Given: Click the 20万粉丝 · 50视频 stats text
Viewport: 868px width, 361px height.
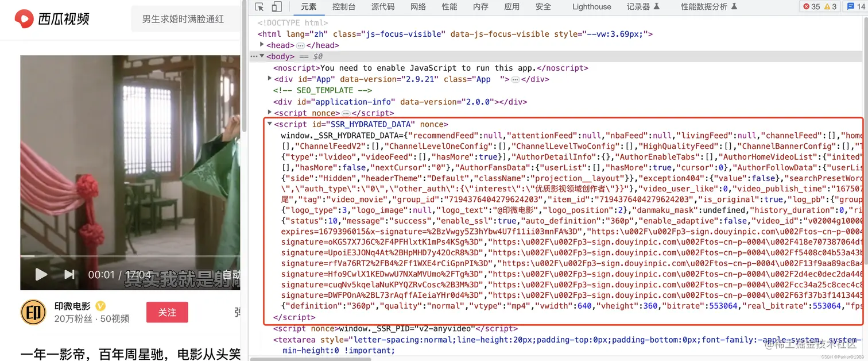Looking at the screenshot, I should pos(92,318).
